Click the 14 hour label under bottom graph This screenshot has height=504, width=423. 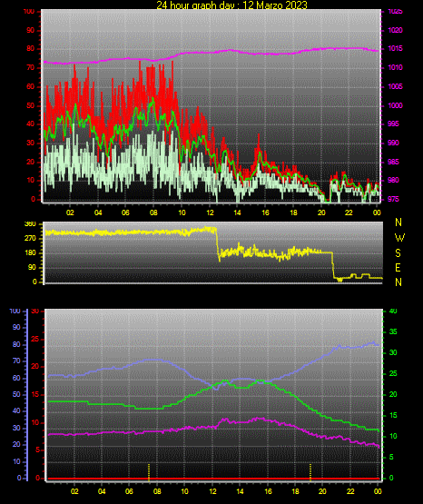click(240, 491)
